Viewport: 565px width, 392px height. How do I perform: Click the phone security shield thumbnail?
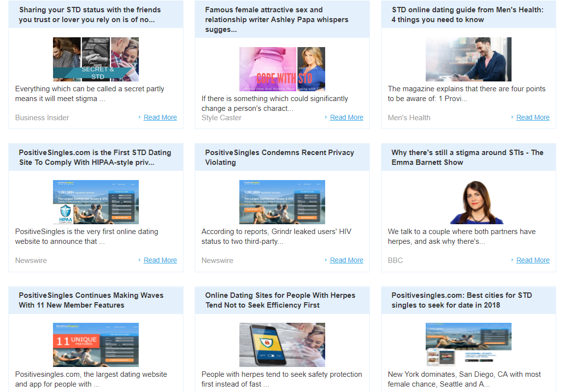tap(282, 345)
